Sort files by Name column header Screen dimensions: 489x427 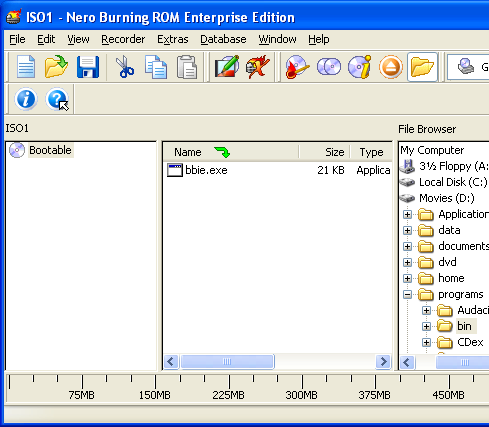tap(231, 152)
